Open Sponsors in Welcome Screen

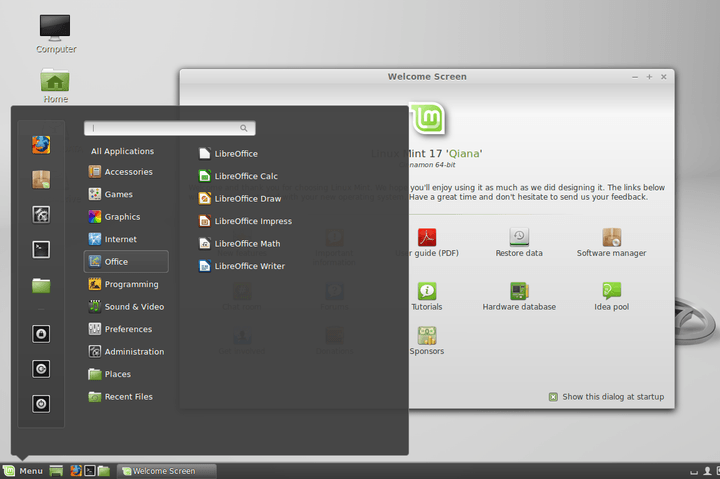point(427,341)
